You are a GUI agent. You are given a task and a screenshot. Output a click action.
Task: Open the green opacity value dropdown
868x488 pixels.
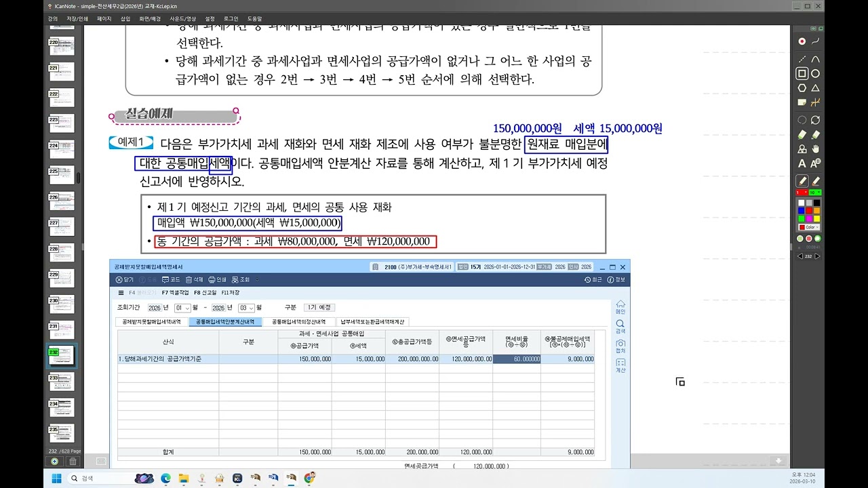pyautogui.click(x=816, y=192)
